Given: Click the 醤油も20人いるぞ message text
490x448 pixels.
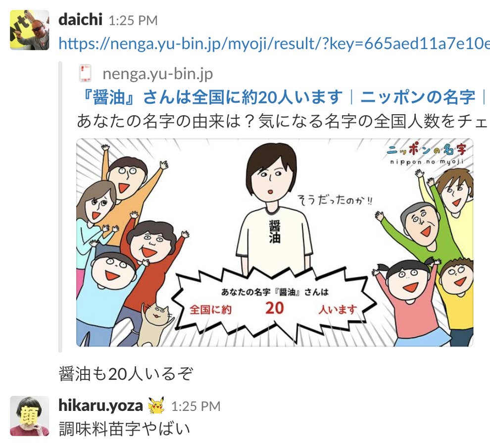Looking at the screenshot, I should 126,374.
